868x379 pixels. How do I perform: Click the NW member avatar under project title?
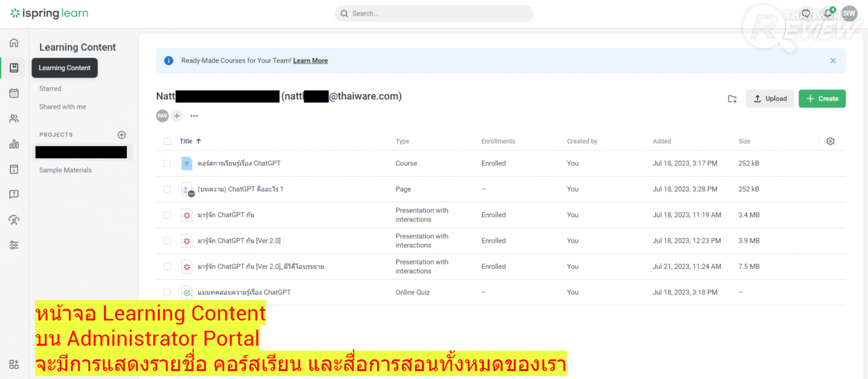point(162,115)
